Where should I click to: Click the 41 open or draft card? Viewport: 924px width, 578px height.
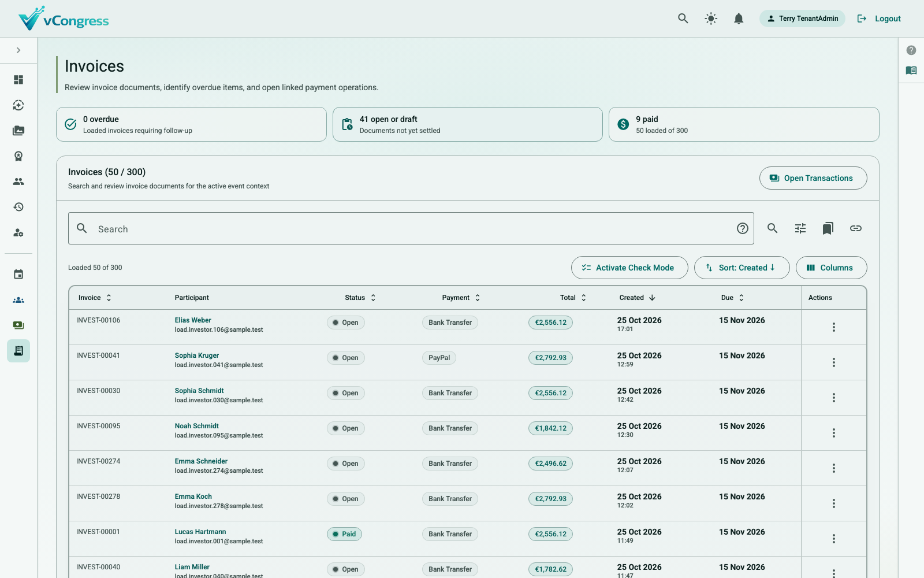pos(468,124)
